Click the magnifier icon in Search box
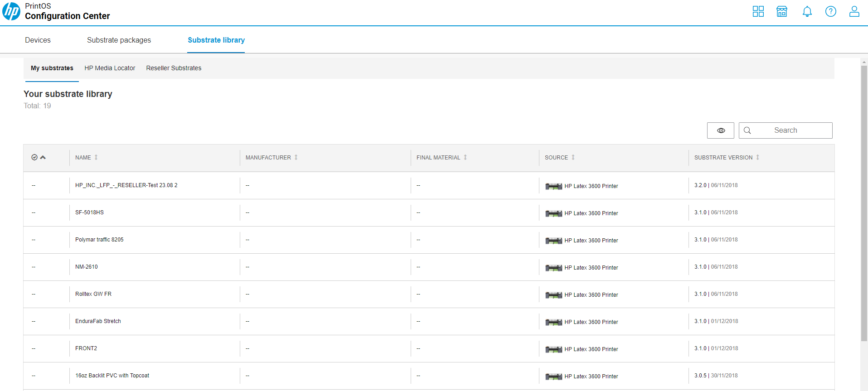868x391 pixels. [x=747, y=130]
